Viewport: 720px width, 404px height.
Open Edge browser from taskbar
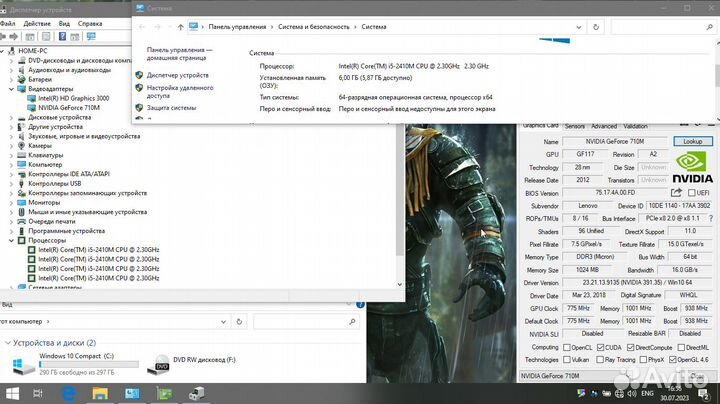point(69,393)
